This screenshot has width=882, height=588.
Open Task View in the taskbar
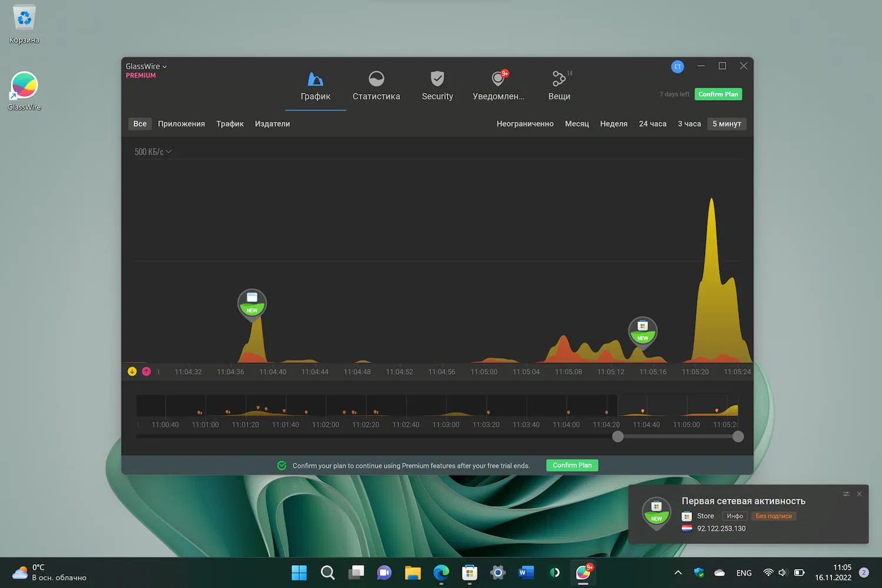(x=356, y=573)
